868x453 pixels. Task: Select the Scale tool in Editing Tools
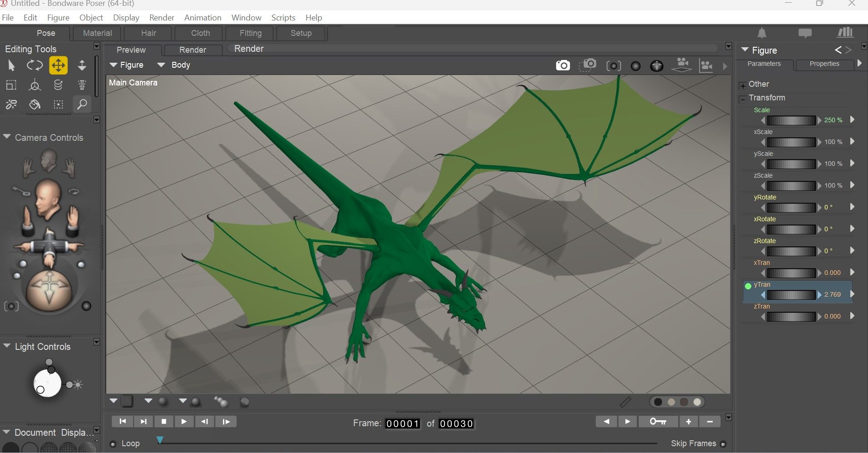[x=11, y=85]
